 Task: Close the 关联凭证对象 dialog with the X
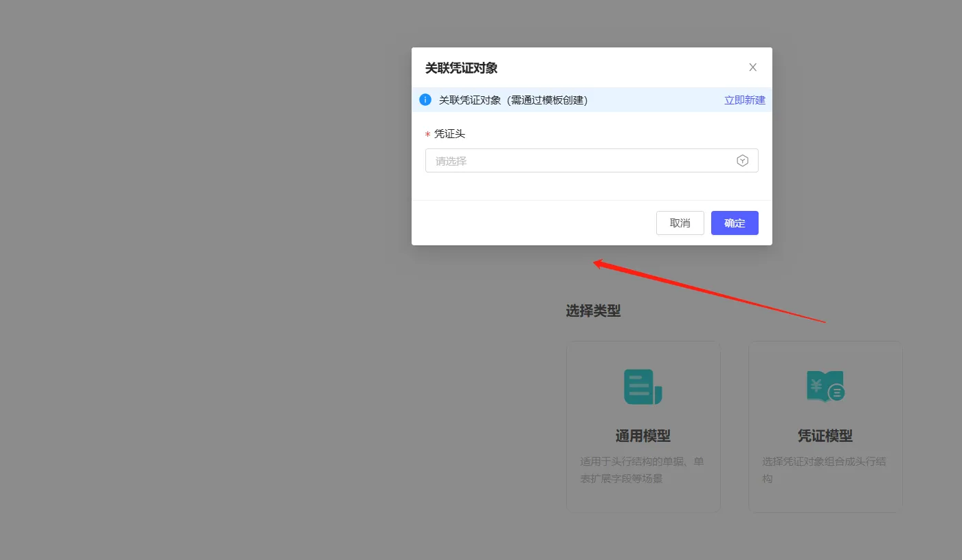coord(752,67)
